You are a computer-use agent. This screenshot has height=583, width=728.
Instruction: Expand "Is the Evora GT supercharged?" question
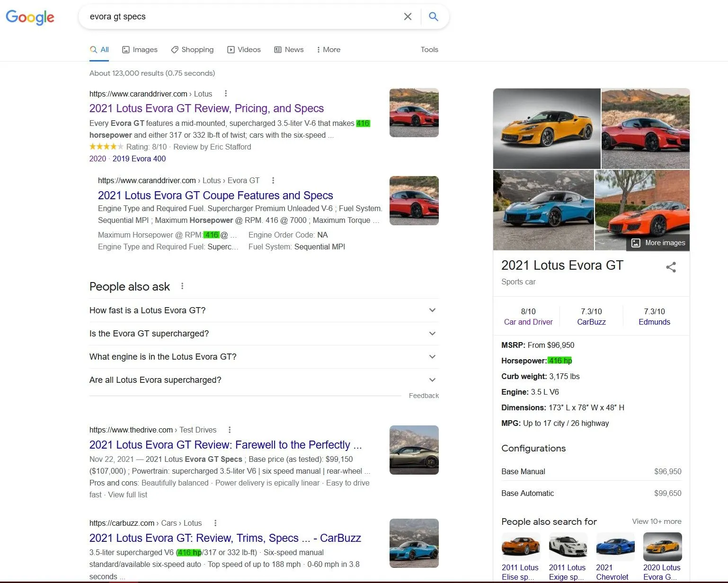tap(432, 334)
